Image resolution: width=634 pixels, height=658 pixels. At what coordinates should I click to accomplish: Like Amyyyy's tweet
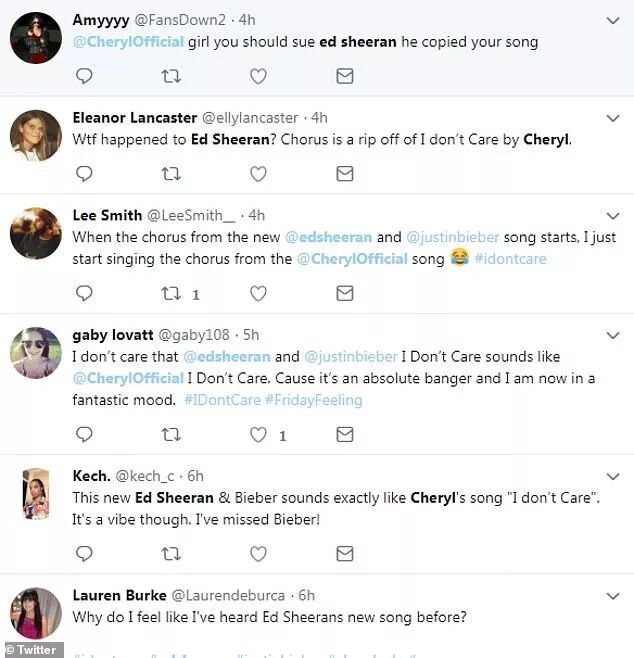click(x=258, y=76)
